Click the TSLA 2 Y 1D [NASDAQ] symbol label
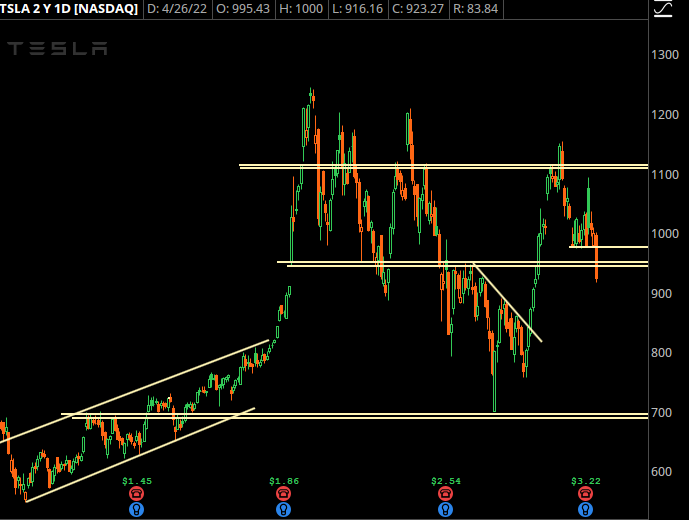The width and height of the screenshot is (689, 520). (x=69, y=8)
